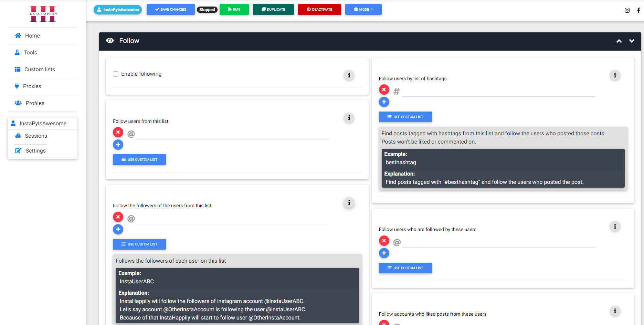Open the Mode dropdown
644x325 pixels.
pos(363,10)
